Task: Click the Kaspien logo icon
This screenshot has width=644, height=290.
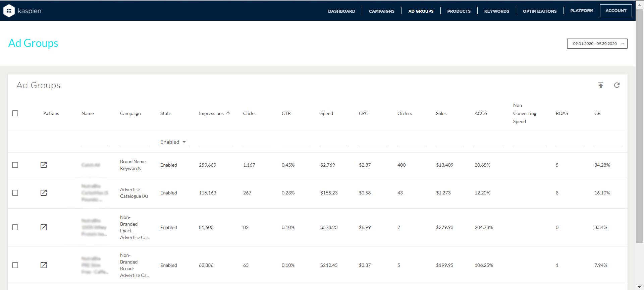Action: coord(9,11)
